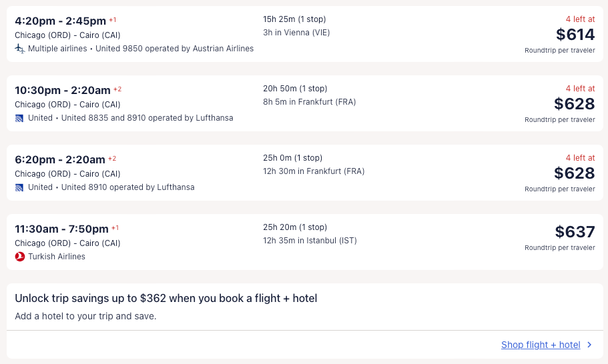Click the $637 roundtrip price
The width and height of the screenshot is (608, 364).
pyautogui.click(x=575, y=232)
